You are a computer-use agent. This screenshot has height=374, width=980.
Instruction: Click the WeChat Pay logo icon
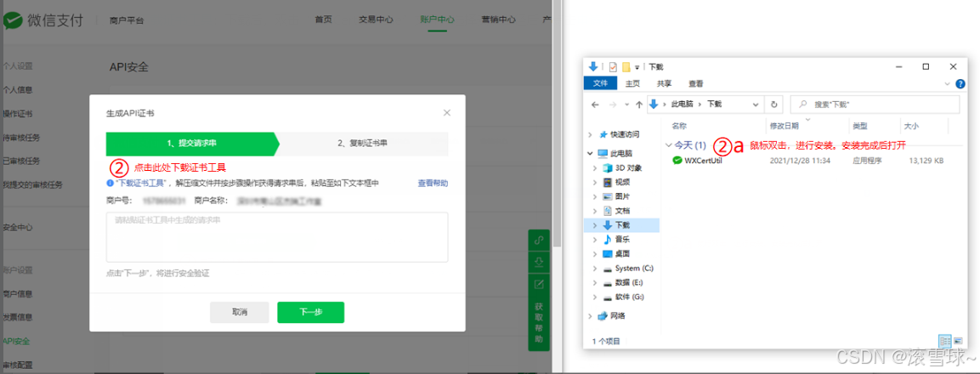(x=12, y=20)
